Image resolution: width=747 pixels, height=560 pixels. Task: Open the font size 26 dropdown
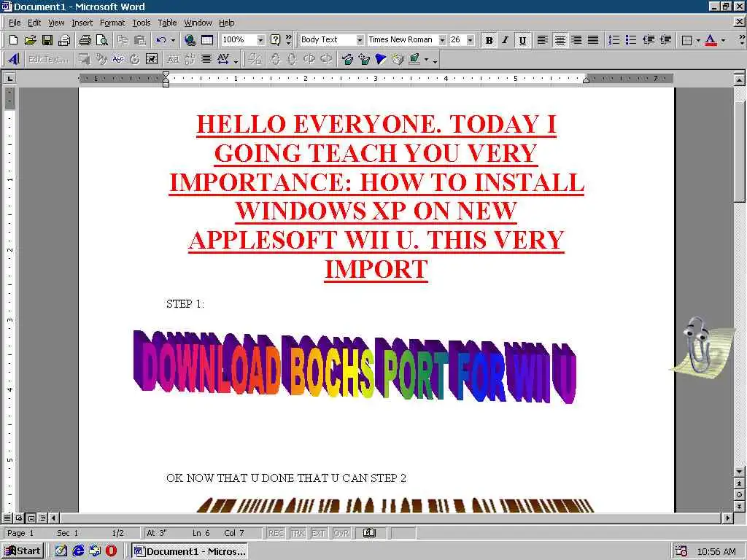click(471, 40)
